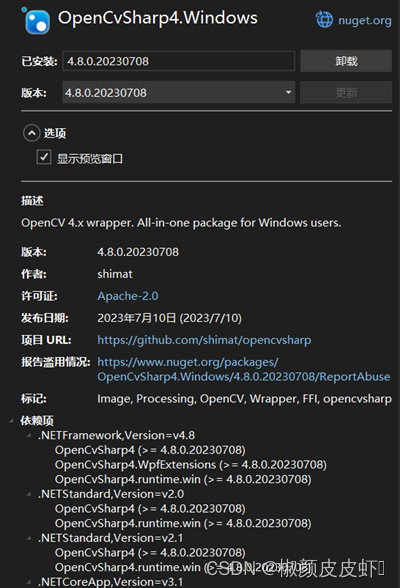The height and width of the screenshot is (588, 400).
Task: Open the ReportAbuse nuget.org link
Action: [244, 369]
